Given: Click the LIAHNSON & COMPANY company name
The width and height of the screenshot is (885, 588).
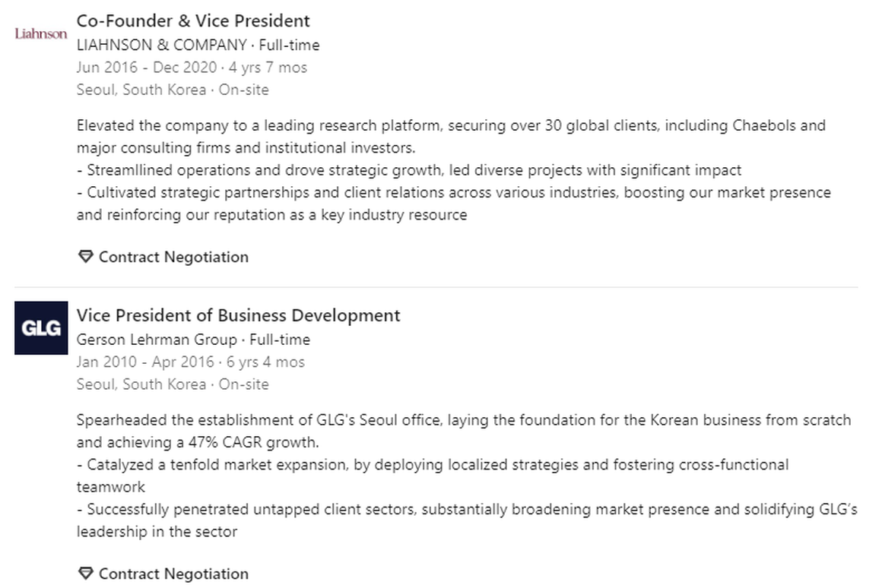Looking at the screenshot, I should pyautogui.click(x=161, y=45).
